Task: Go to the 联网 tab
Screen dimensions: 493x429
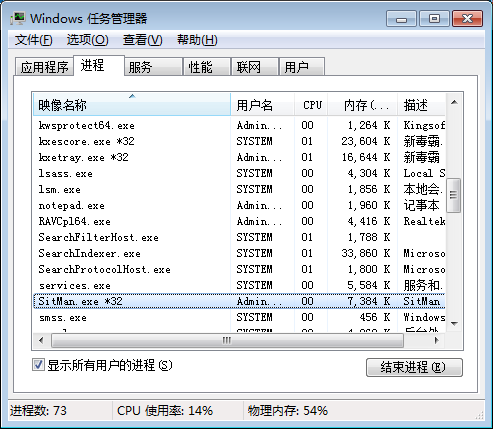Action: coord(255,67)
